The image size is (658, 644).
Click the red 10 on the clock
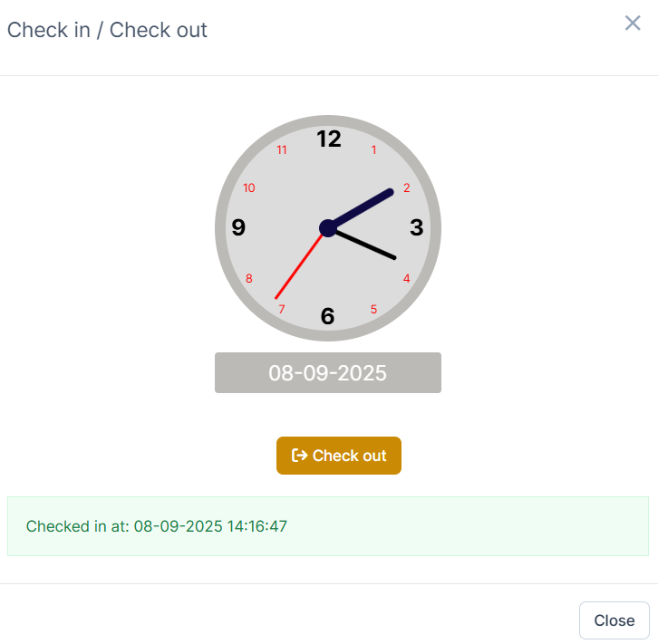tap(249, 188)
